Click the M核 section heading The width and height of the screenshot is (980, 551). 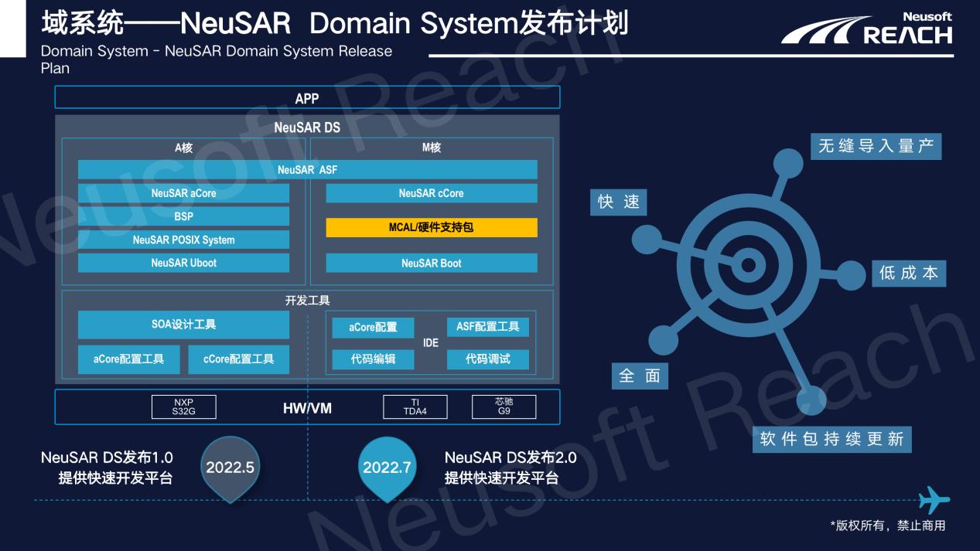[432, 148]
